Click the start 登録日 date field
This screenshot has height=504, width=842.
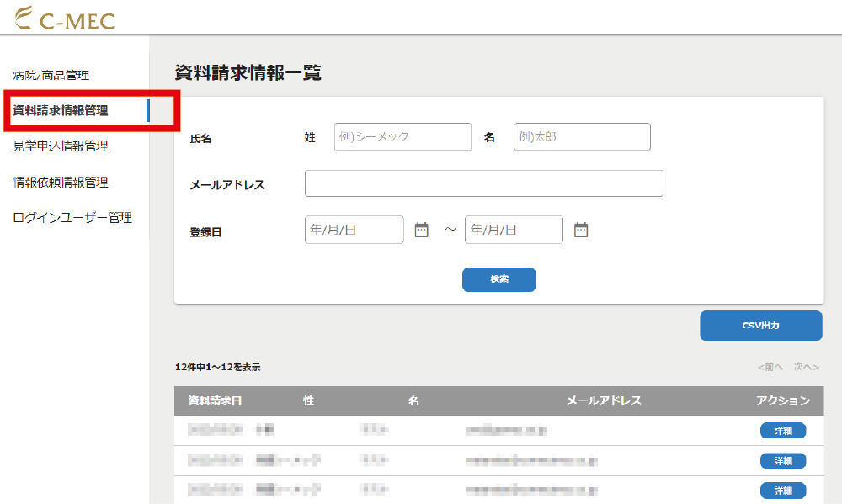coord(354,230)
